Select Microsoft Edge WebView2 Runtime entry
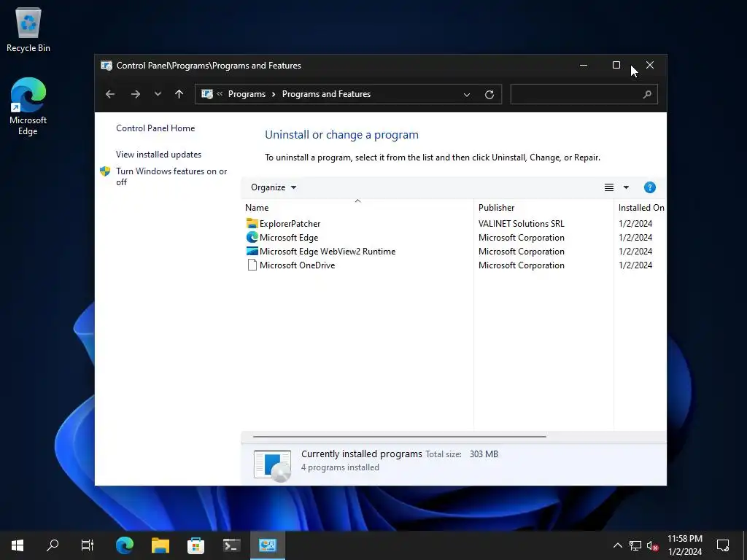This screenshot has height=560, width=747. 328,251
